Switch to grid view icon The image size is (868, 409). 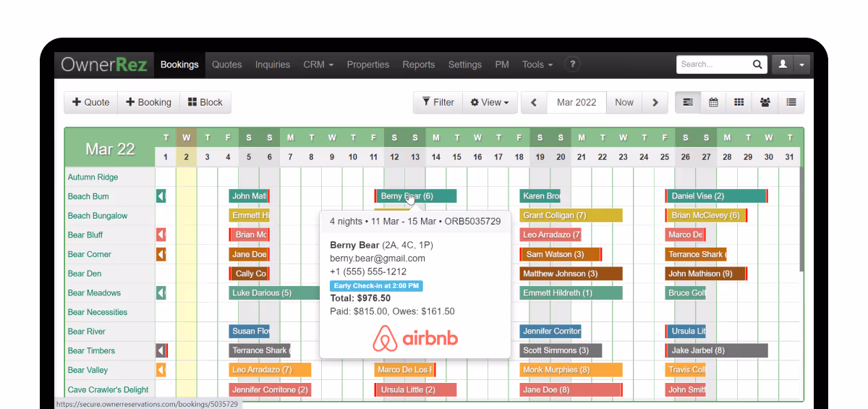coord(739,102)
